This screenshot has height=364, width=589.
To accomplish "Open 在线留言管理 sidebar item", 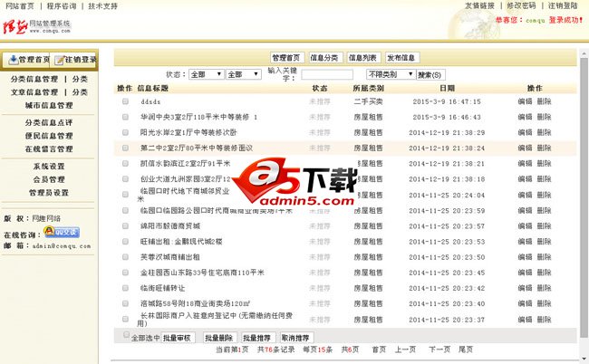I will [x=49, y=149].
